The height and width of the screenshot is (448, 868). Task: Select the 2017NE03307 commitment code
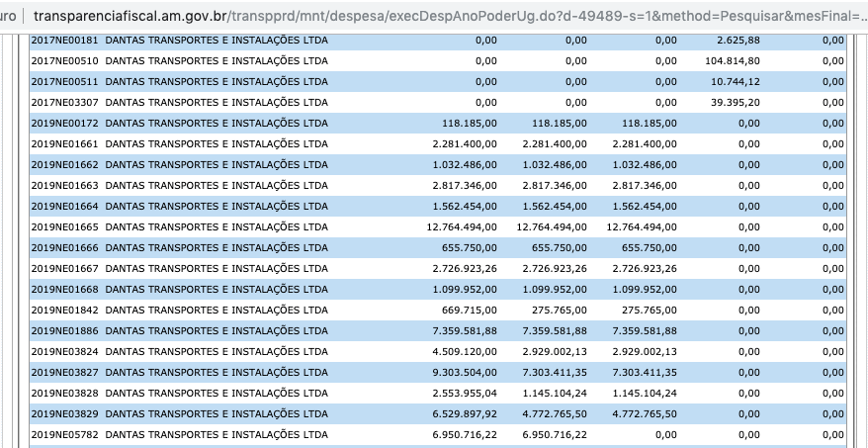pos(64,103)
